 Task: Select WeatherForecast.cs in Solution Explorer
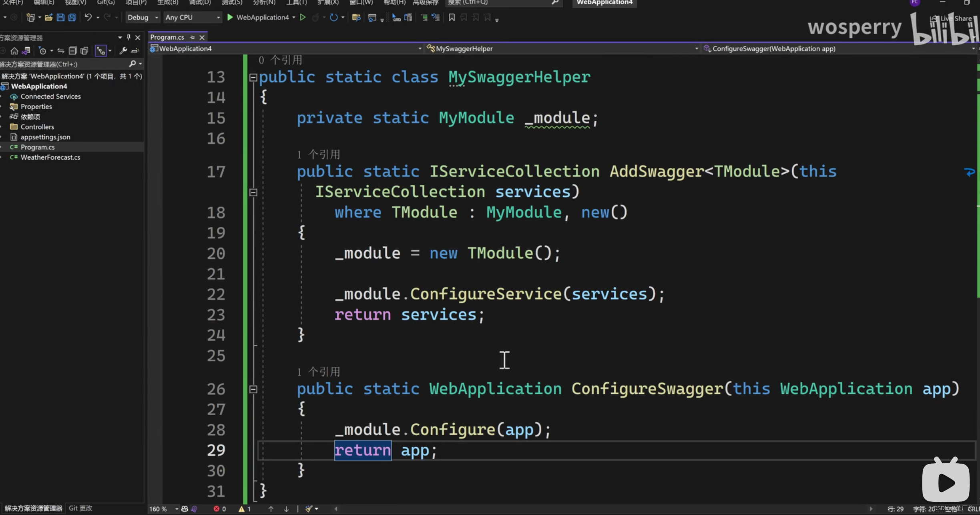coord(50,157)
